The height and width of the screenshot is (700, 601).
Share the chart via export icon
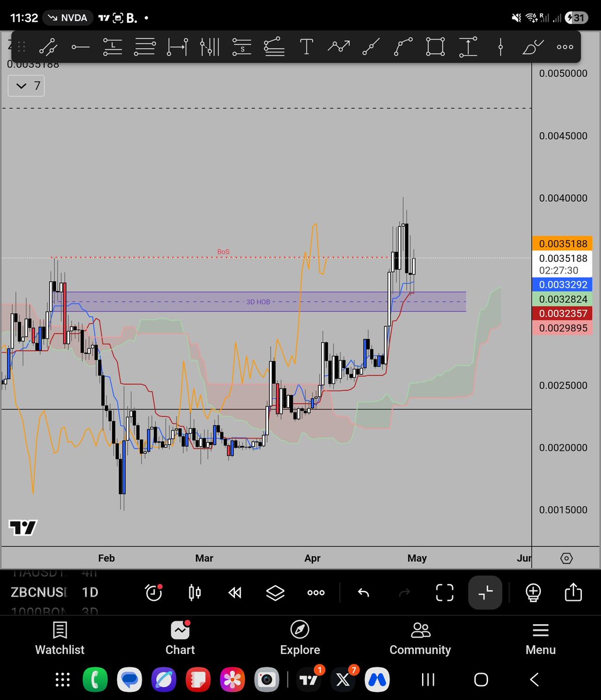click(574, 593)
